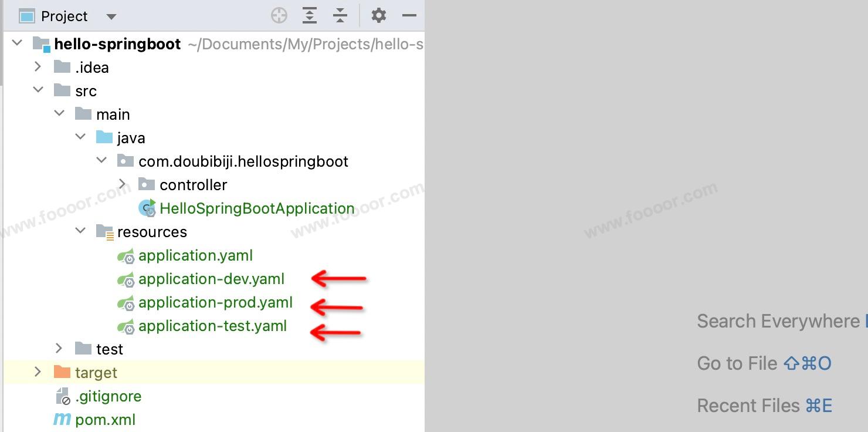This screenshot has height=432, width=868.
Task: Click the Maven pom.xml file icon
Action: coord(62,420)
